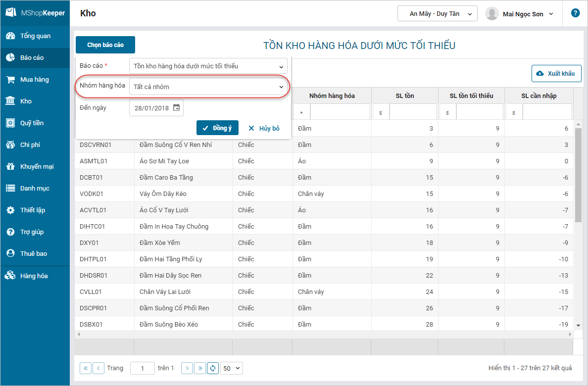This screenshot has width=588, height=386.
Task: Open the An Mây - Duy Tân branch selector
Action: (x=437, y=14)
